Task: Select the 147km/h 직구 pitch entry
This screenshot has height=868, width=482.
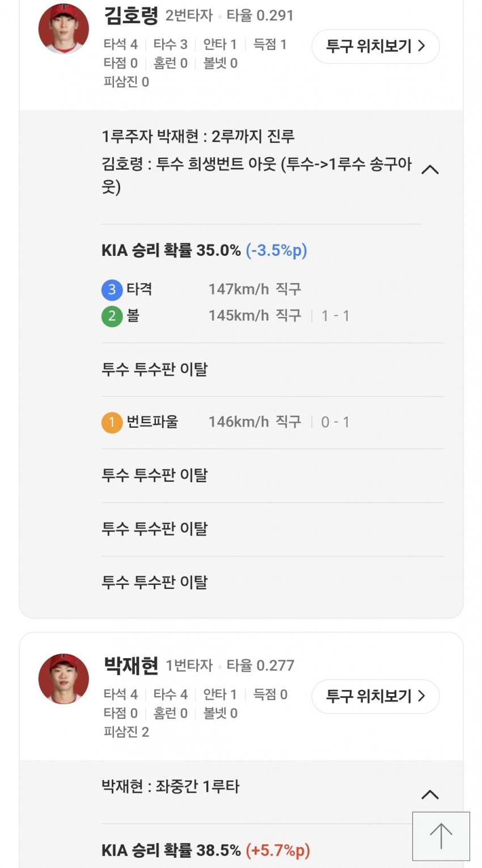Action: (x=255, y=289)
